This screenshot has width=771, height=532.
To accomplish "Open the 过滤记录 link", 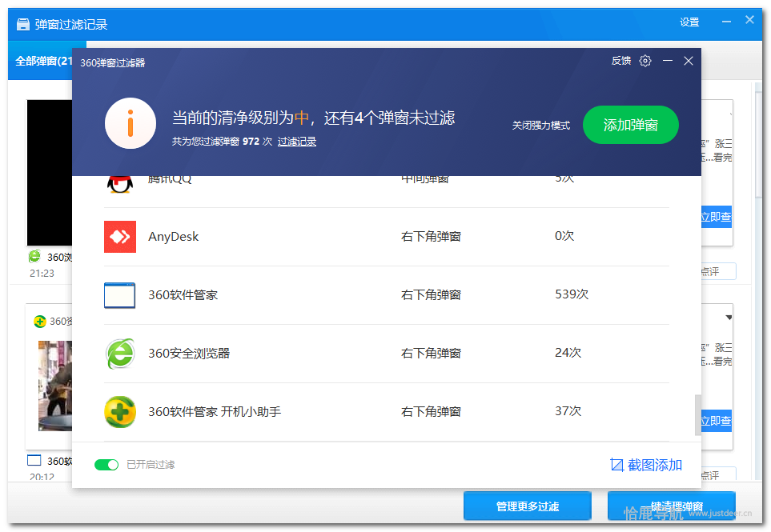I will pyautogui.click(x=297, y=142).
